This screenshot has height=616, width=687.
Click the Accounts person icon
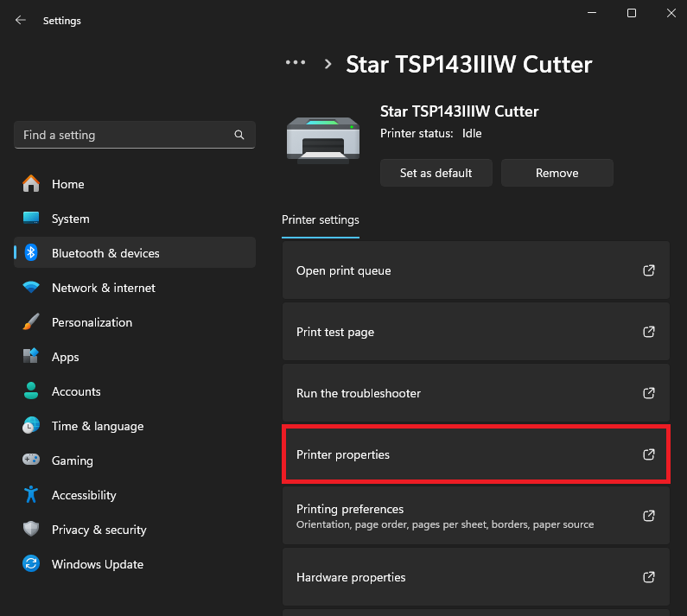(31, 391)
